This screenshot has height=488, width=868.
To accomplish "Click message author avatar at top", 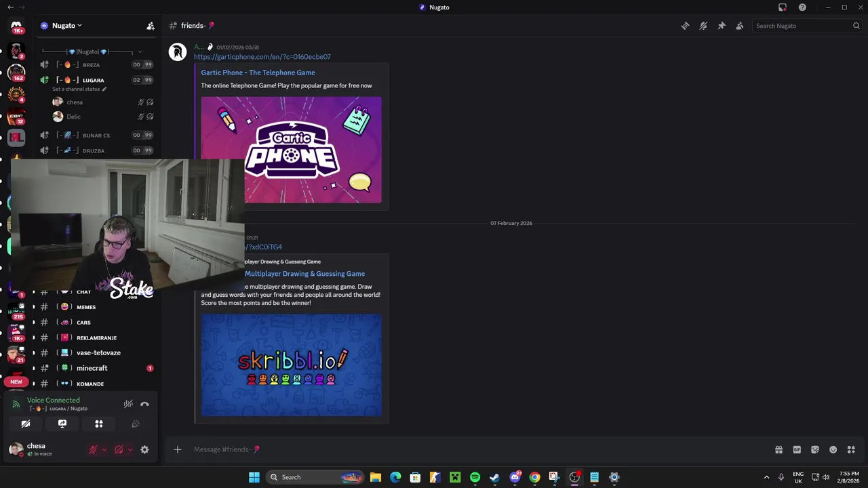I will click(178, 52).
